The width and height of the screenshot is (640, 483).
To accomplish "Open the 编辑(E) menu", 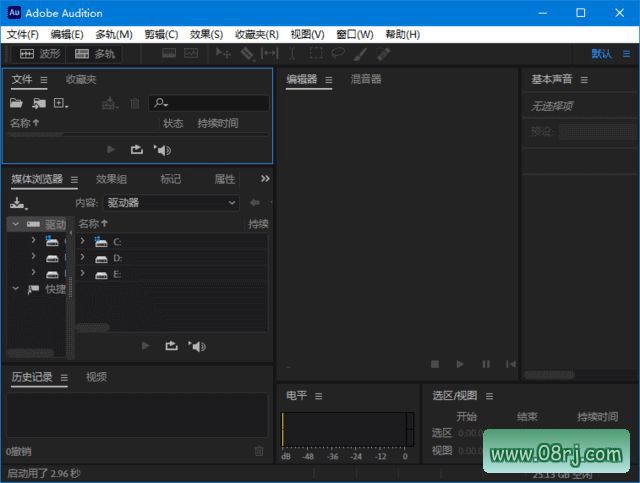I will 67,35.
